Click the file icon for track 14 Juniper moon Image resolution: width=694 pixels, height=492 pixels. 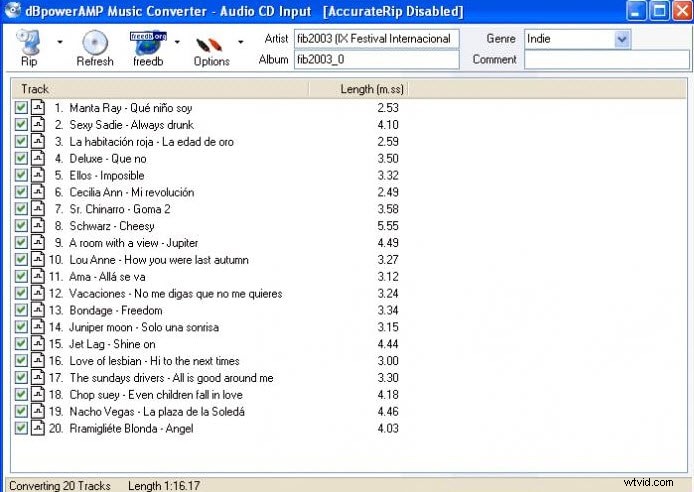point(38,327)
